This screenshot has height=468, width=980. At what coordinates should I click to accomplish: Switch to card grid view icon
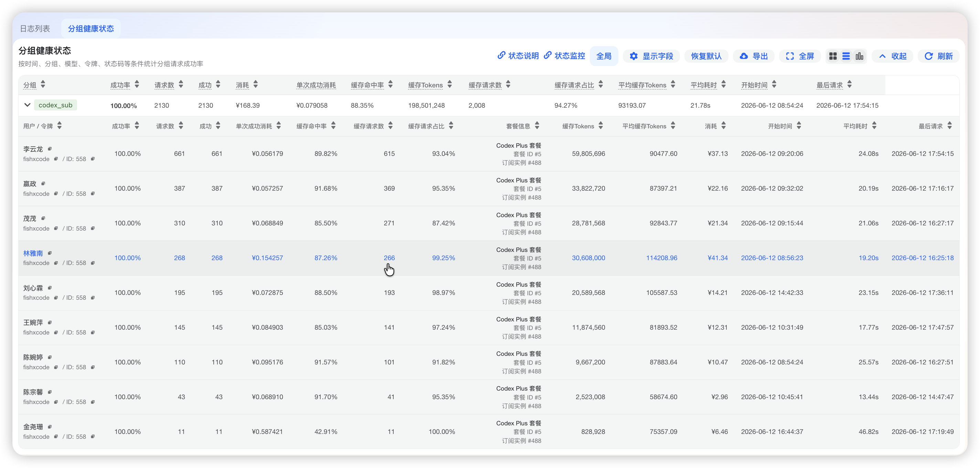pos(833,56)
